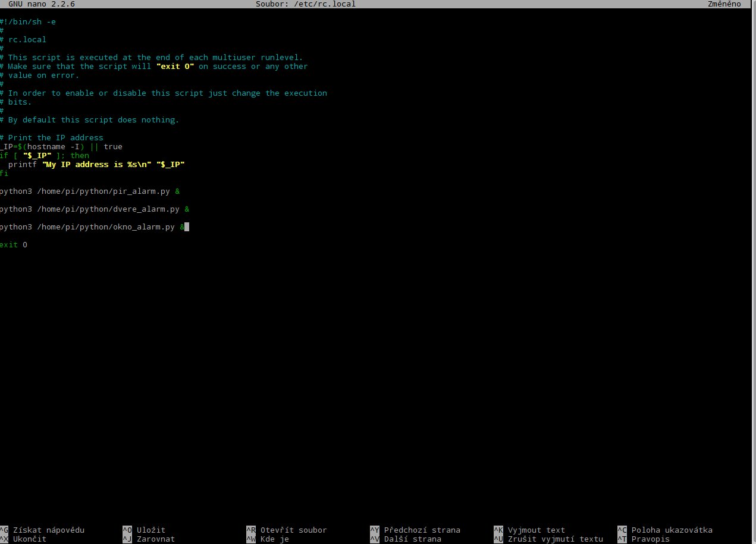Click the 'exit 0' line

(x=13, y=245)
